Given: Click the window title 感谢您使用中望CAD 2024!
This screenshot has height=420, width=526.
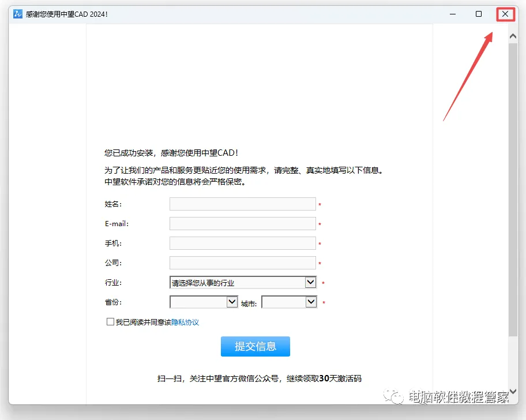Looking at the screenshot, I should tap(67, 14).
